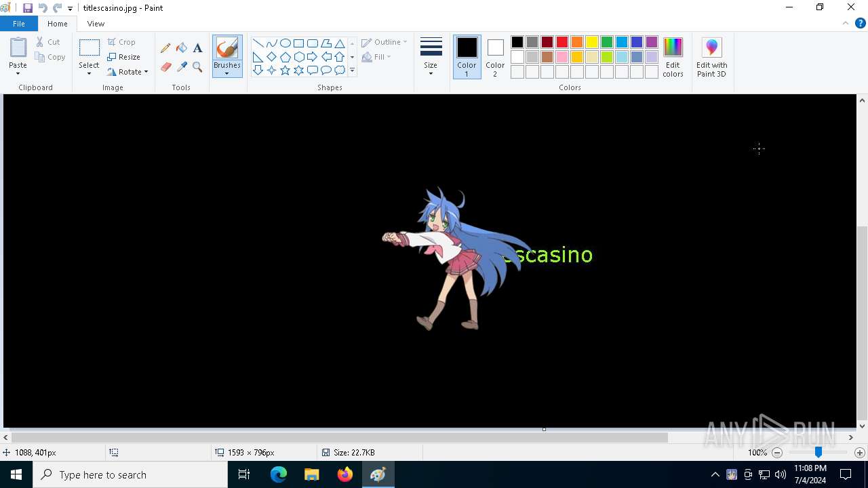Select the Text tool
The width and height of the screenshot is (868, 488).
pos(197,48)
